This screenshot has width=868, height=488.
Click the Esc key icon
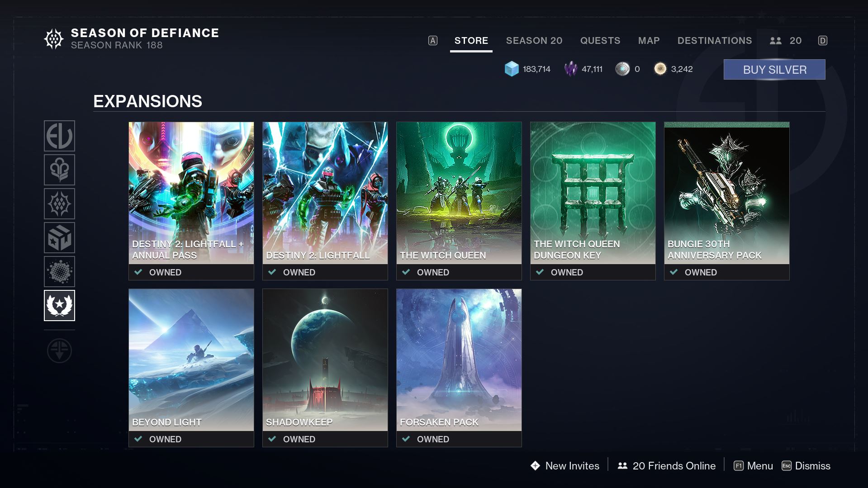click(x=787, y=466)
